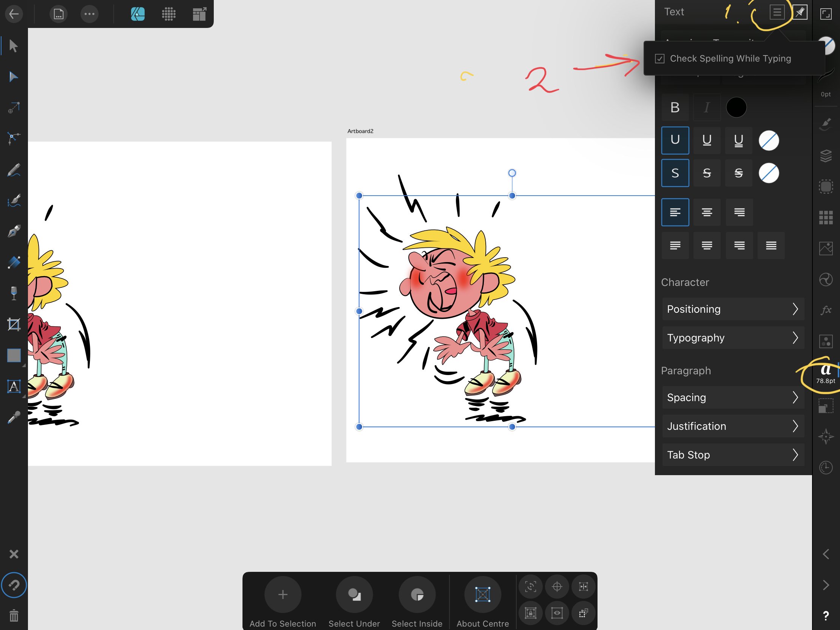The height and width of the screenshot is (630, 840).
Task: Open the History clock studio icon
Action: click(826, 468)
